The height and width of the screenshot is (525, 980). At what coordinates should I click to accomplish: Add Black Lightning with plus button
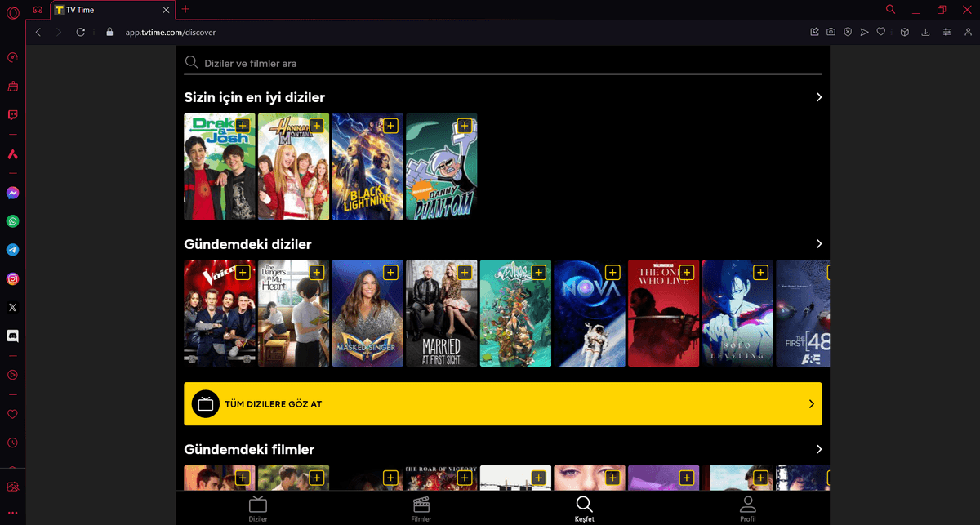tap(390, 126)
